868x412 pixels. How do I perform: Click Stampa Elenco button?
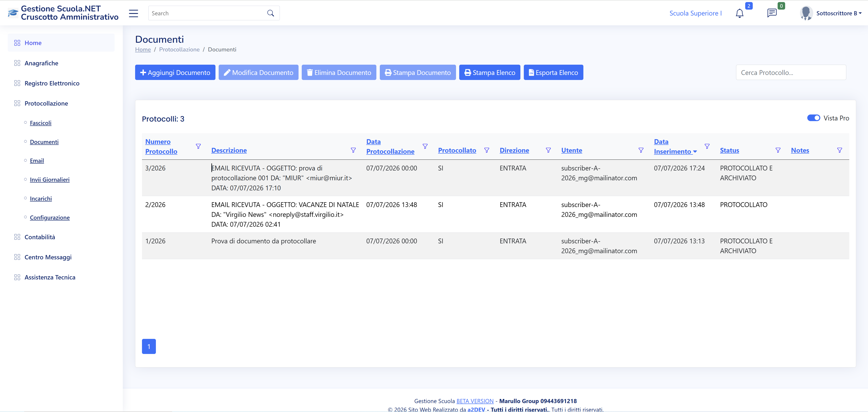pyautogui.click(x=489, y=72)
